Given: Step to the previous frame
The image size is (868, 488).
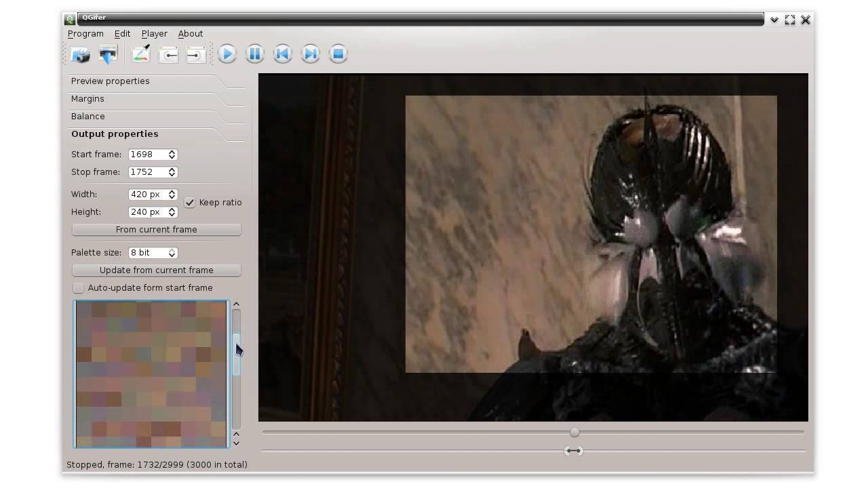Looking at the screenshot, I should pyautogui.click(x=283, y=54).
